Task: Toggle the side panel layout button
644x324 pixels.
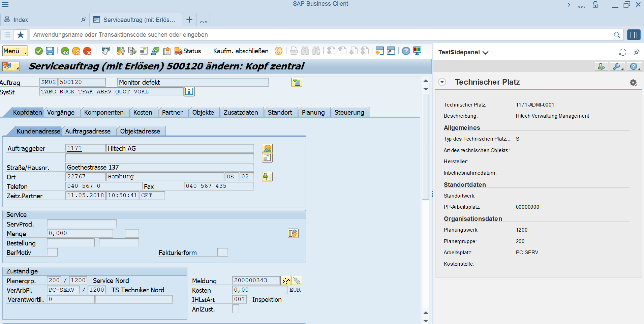Action: 634,35
